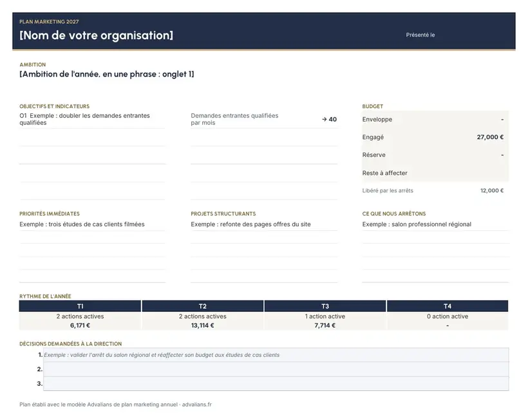The height and width of the screenshot is (420, 528).
Task: Click the 'BUDGET' heading
Action: [373, 106]
